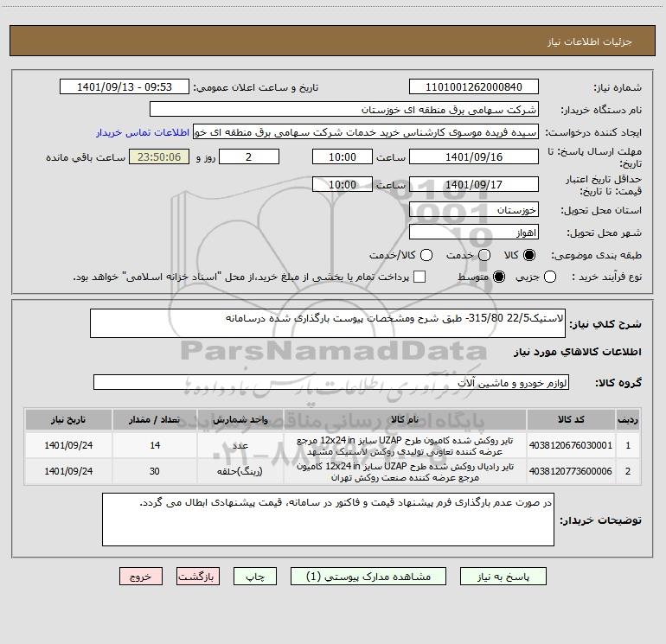Click the کد کالا column header
This screenshot has width=666, height=644.
pyautogui.click(x=571, y=419)
